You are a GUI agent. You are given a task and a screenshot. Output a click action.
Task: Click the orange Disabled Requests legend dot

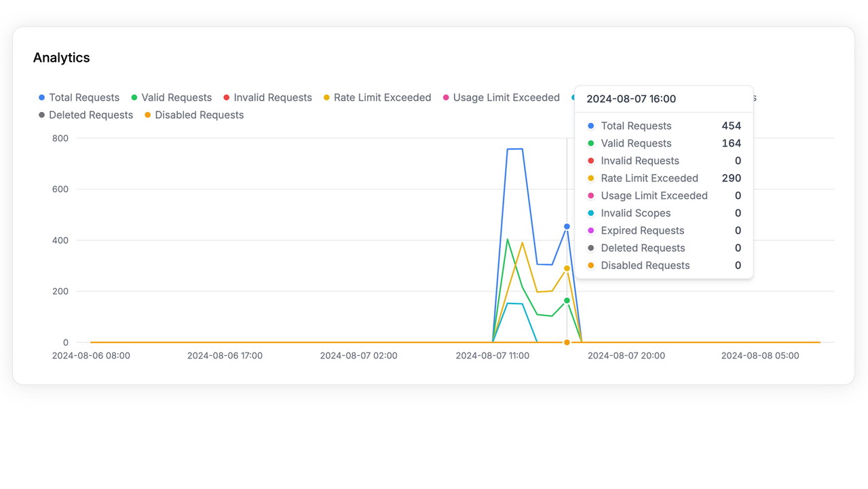[148, 115]
